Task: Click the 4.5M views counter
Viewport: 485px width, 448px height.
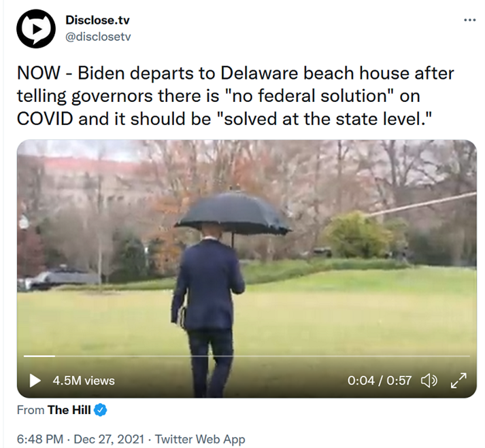Action: point(84,381)
